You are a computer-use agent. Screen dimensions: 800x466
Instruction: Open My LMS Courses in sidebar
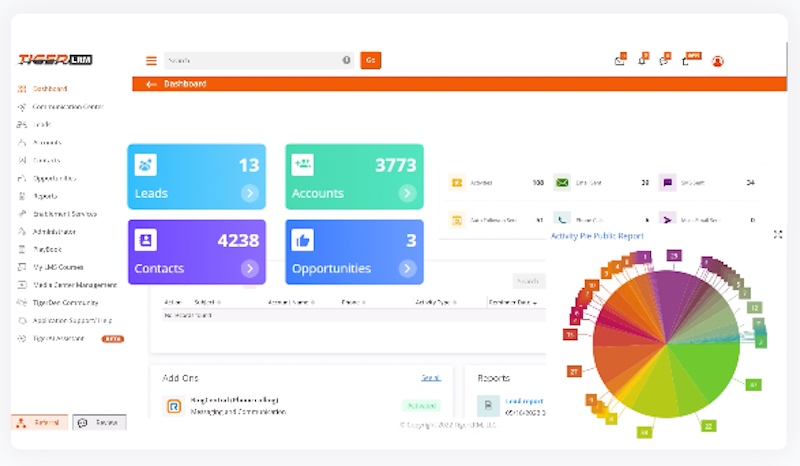tap(58, 267)
